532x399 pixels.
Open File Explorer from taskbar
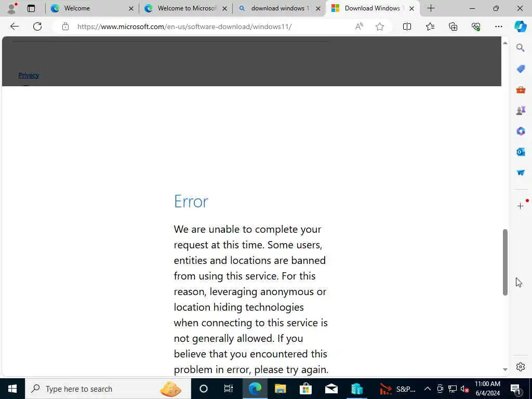[x=280, y=389]
